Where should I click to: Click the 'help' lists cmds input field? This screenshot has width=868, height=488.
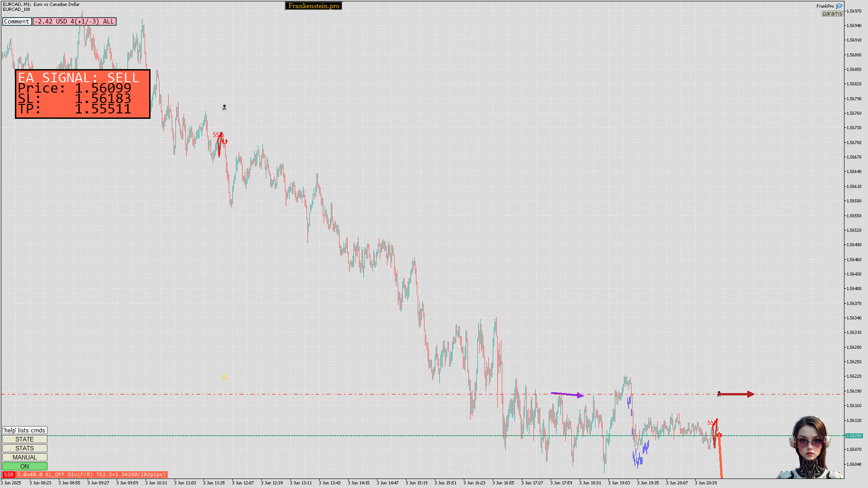[25, 430]
